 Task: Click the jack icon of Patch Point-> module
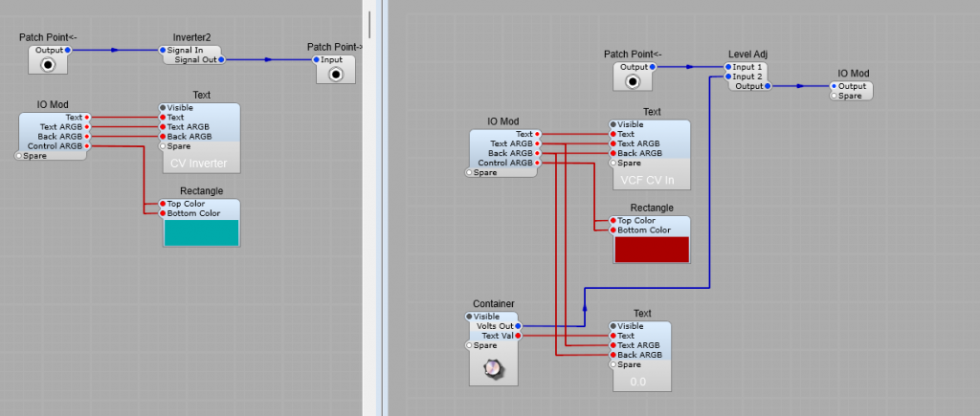tap(336, 75)
